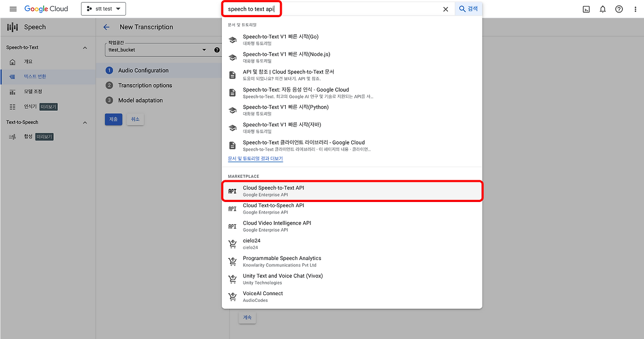The height and width of the screenshot is (339, 644).
Task: Click the 합성 synthesis waveform icon
Action: point(13,137)
